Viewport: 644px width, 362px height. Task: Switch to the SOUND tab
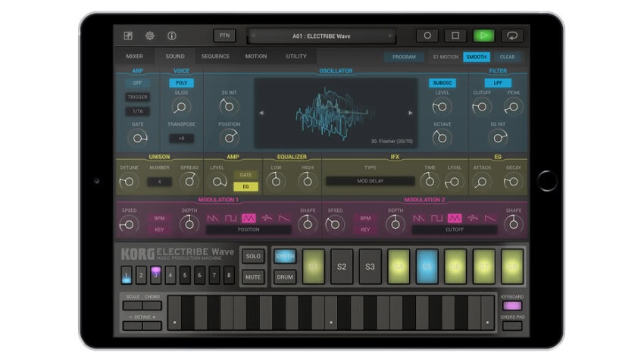175,57
